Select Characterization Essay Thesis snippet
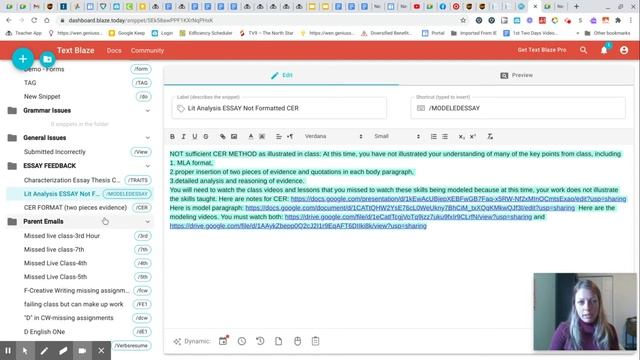The width and height of the screenshot is (640, 360). (x=79, y=180)
